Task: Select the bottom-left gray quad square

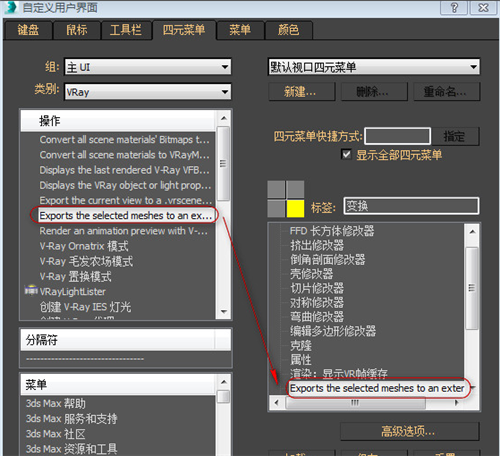Action: [276, 208]
